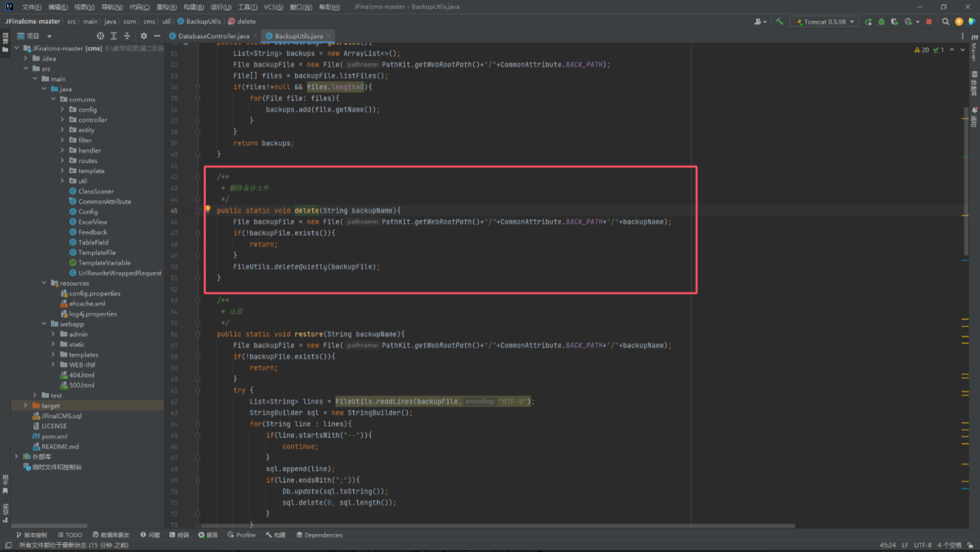
Task: Expand the controller package
Action: [62, 120]
